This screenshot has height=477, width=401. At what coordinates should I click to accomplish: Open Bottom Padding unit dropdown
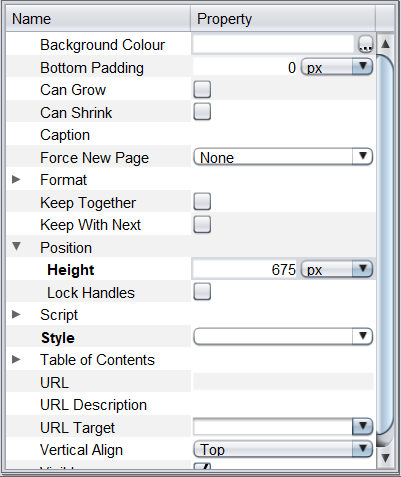[337, 67]
